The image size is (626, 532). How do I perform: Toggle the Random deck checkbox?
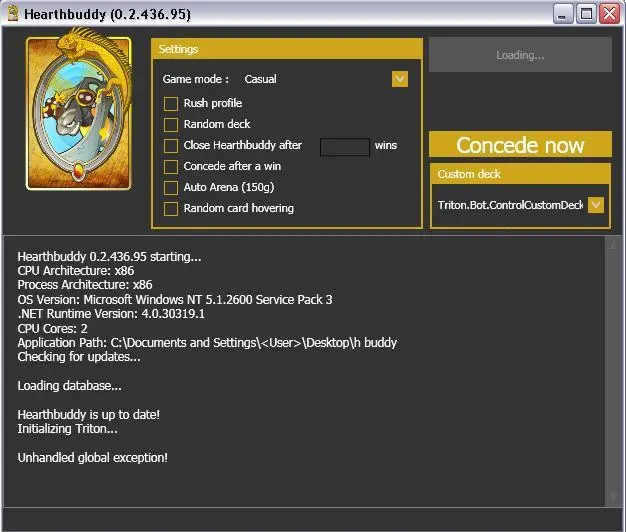click(x=171, y=124)
